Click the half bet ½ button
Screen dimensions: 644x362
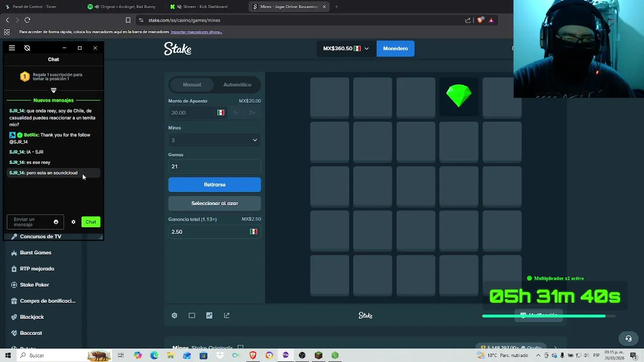[235, 113]
